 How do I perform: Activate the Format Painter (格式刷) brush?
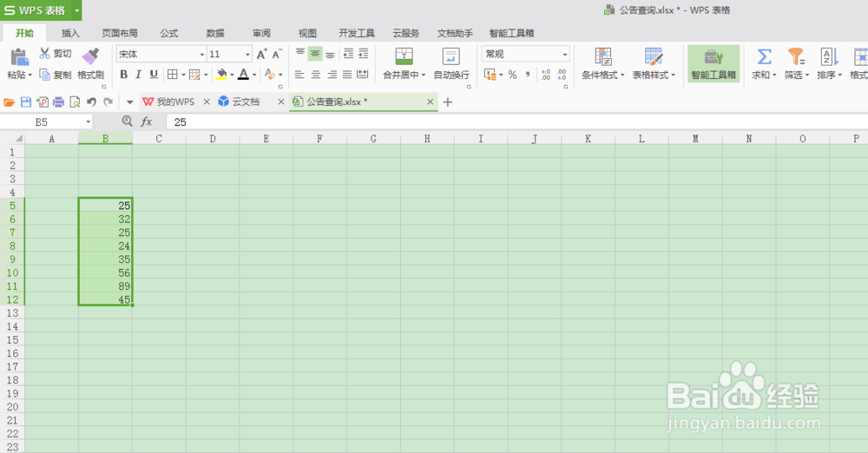90,56
